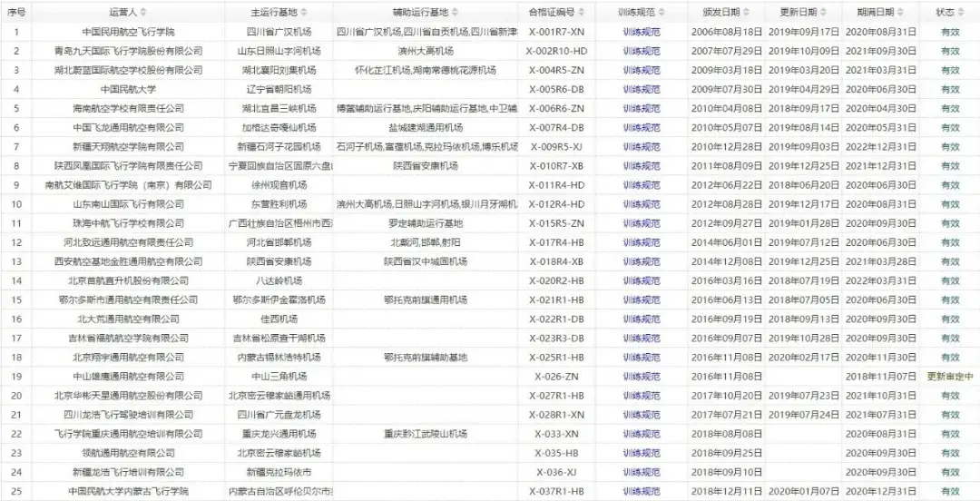
Task: Select base airport 中山三角机场
Action: tap(279, 377)
